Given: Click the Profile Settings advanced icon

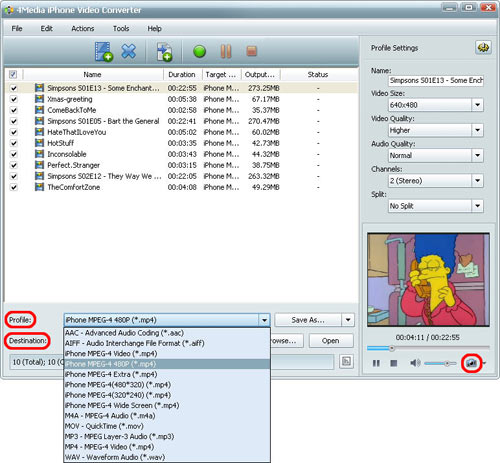Looking at the screenshot, I should (483, 48).
